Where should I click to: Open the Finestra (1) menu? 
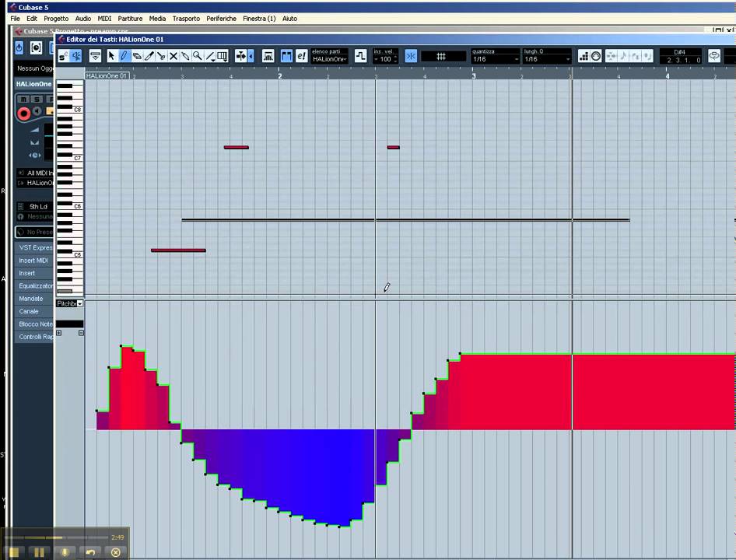(259, 19)
